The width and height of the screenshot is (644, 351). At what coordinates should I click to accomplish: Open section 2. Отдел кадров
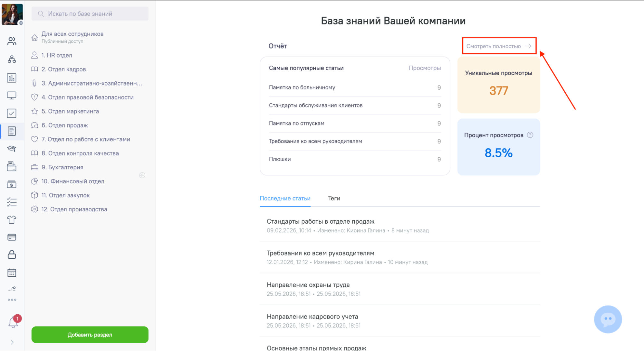click(63, 69)
